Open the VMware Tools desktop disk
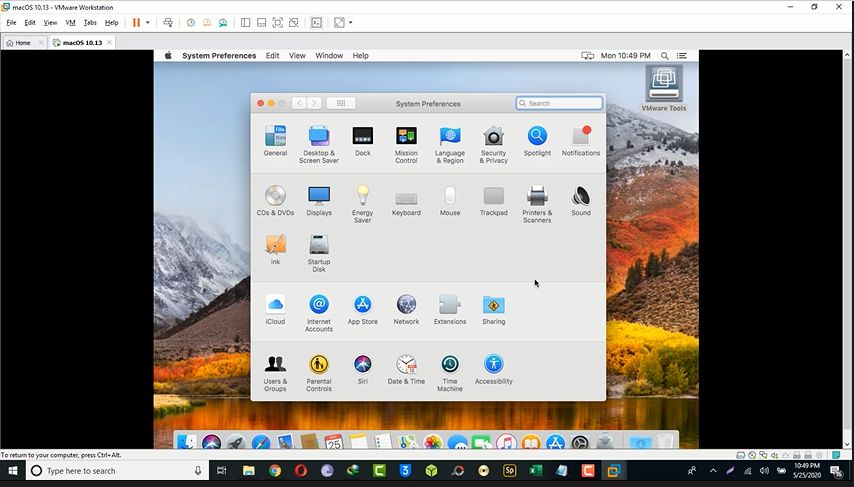Image resolution: width=854 pixels, height=487 pixels. (x=663, y=88)
